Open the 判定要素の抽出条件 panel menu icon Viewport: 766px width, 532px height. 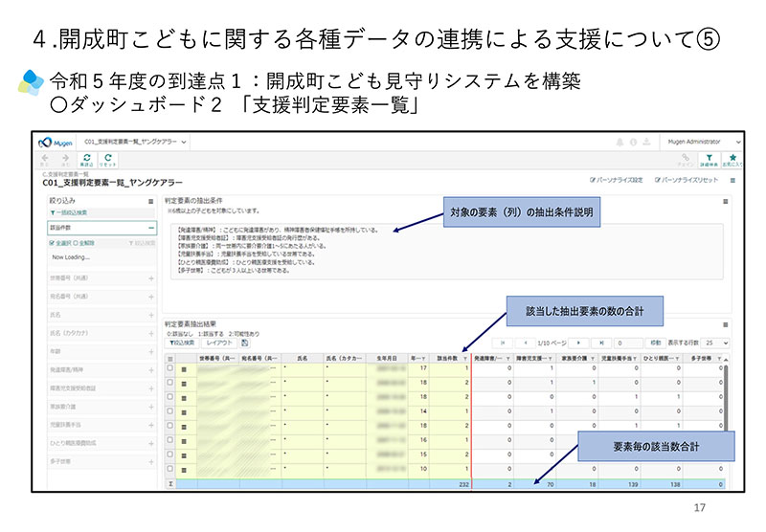726,201
